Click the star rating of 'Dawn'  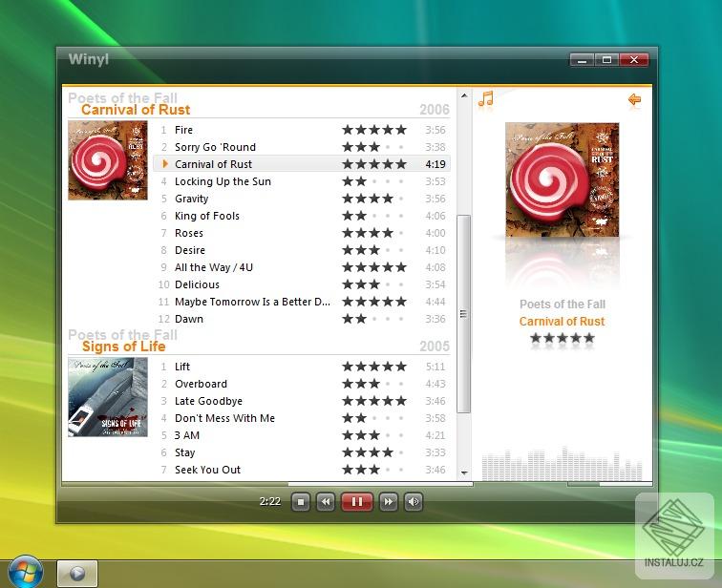374,319
